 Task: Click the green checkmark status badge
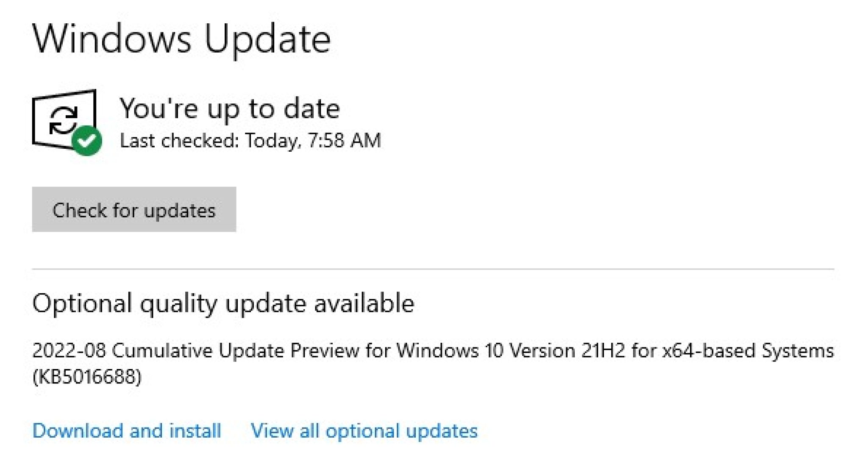87,141
